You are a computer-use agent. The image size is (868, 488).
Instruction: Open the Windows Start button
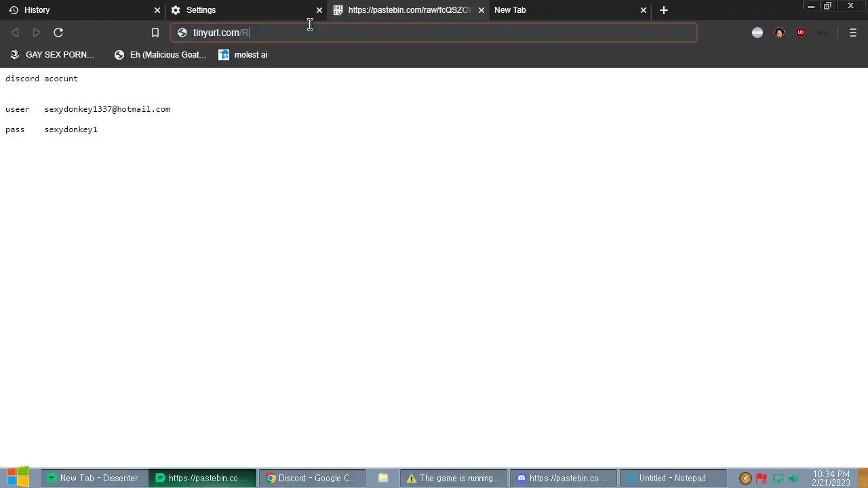(x=18, y=478)
